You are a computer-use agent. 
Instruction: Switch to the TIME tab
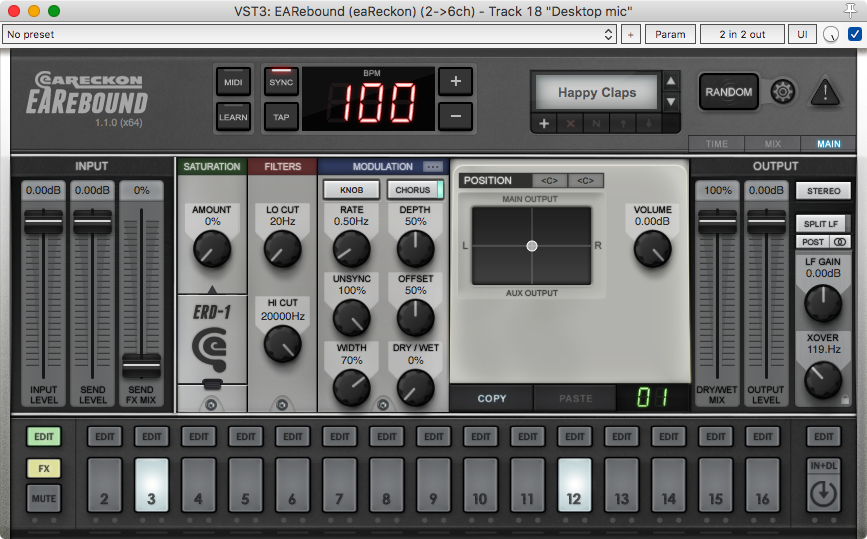click(716, 144)
